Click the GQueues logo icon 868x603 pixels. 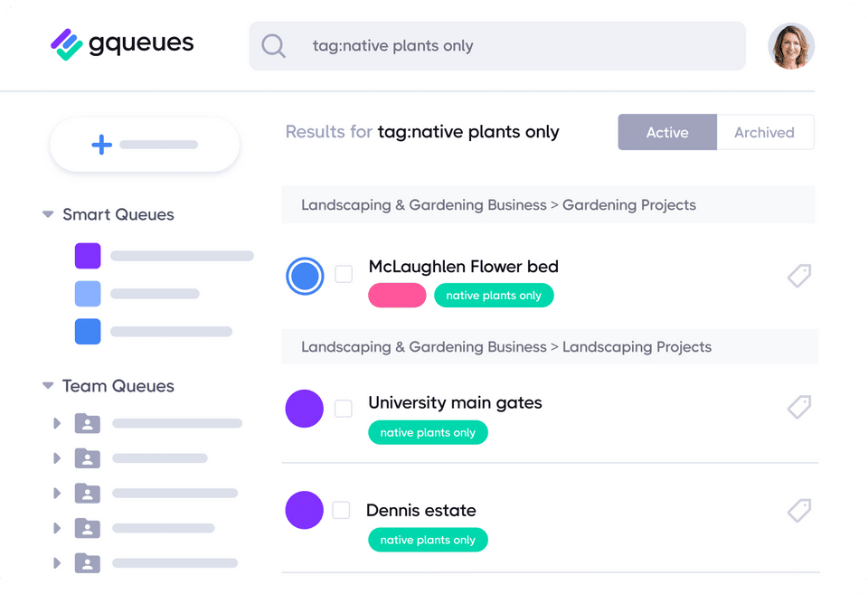(66, 44)
